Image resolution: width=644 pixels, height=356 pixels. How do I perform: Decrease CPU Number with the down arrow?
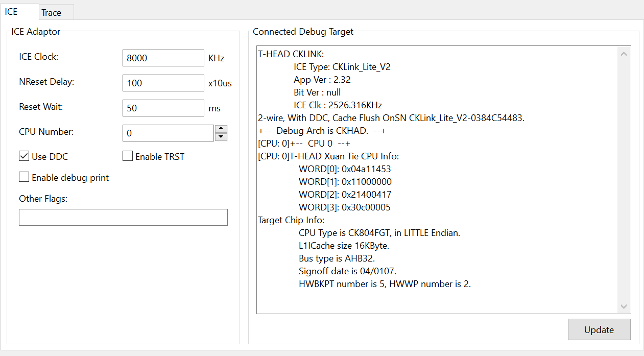(221, 137)
